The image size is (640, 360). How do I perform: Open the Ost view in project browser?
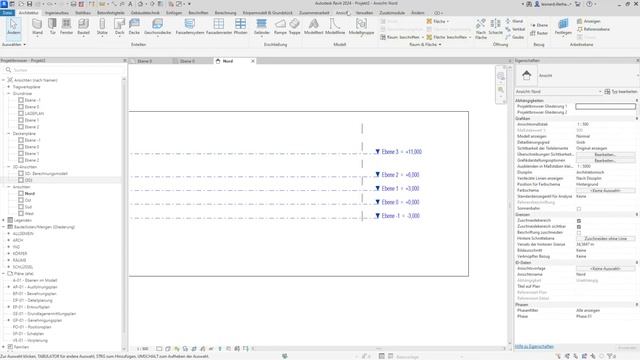tap(28, 200)
